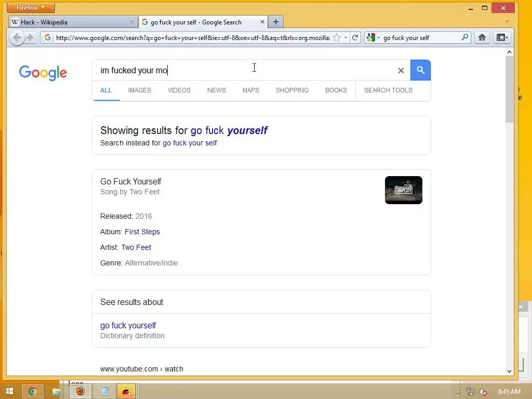Click the Showing results for corrected link
This screenshot has height=399, width=532.
click(x=229, y=130)
